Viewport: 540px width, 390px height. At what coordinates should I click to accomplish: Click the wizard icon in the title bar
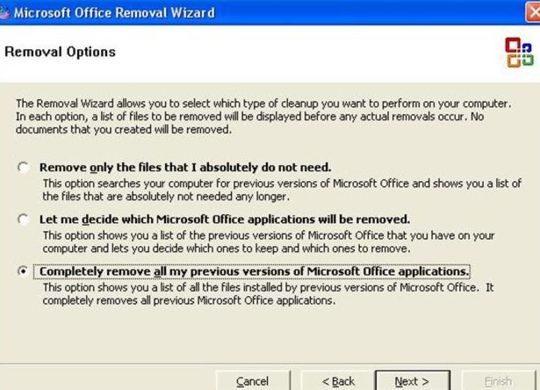(4, 13)
